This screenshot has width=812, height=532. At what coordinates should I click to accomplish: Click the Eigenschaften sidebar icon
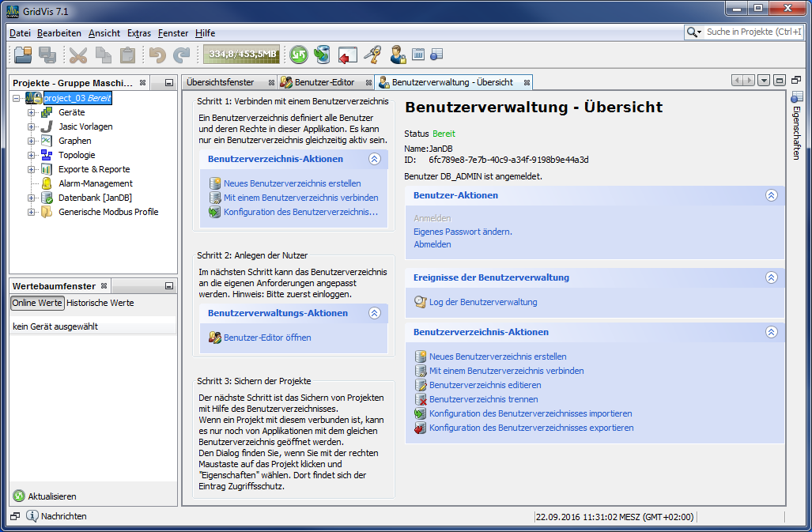coord(796,96)
